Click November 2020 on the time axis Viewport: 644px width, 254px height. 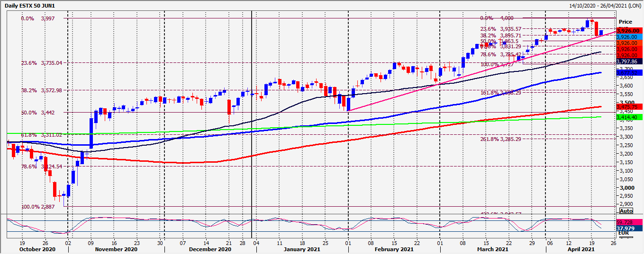[116, 249]
